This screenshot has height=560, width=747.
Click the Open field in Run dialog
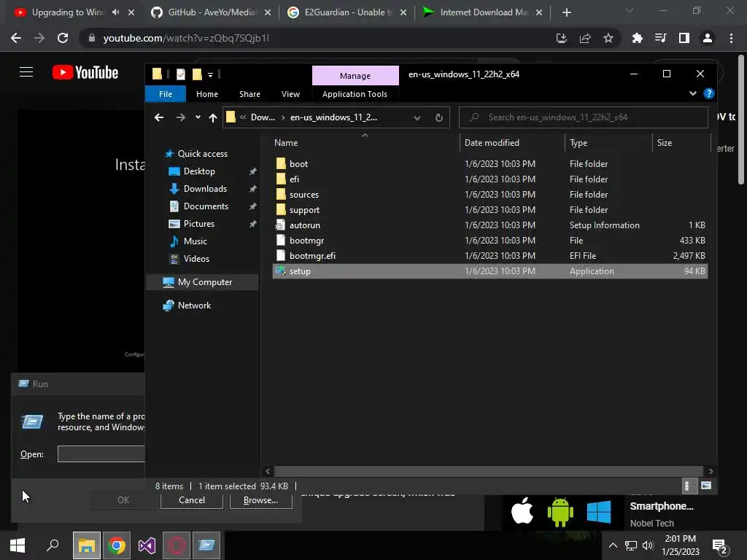click(101, 454)
